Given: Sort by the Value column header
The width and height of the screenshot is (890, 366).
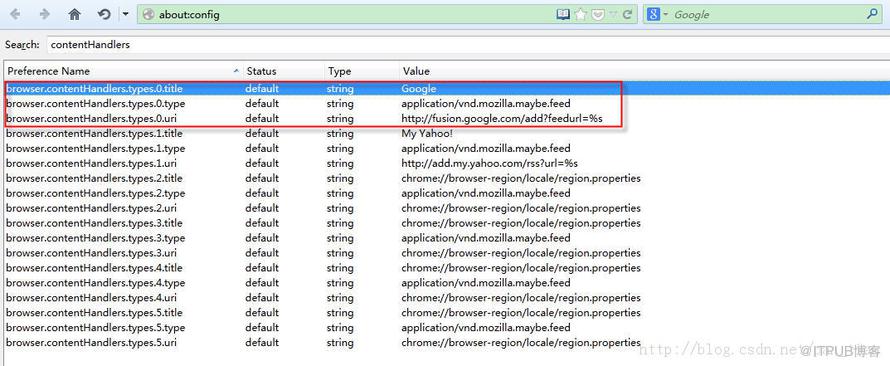Looking at the screenshot, I should pos(644,71).
